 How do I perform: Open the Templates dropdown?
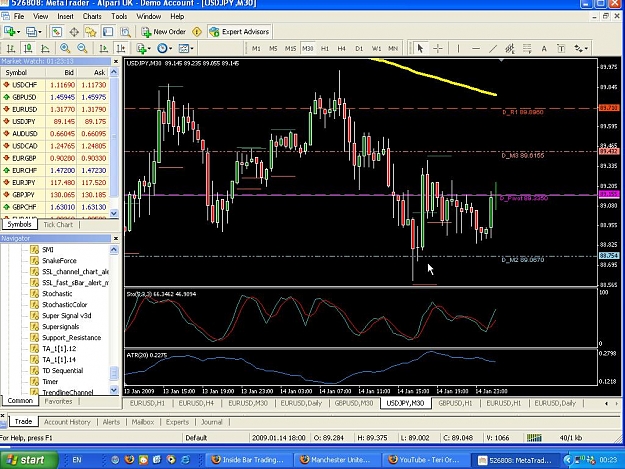pos(186,49)
